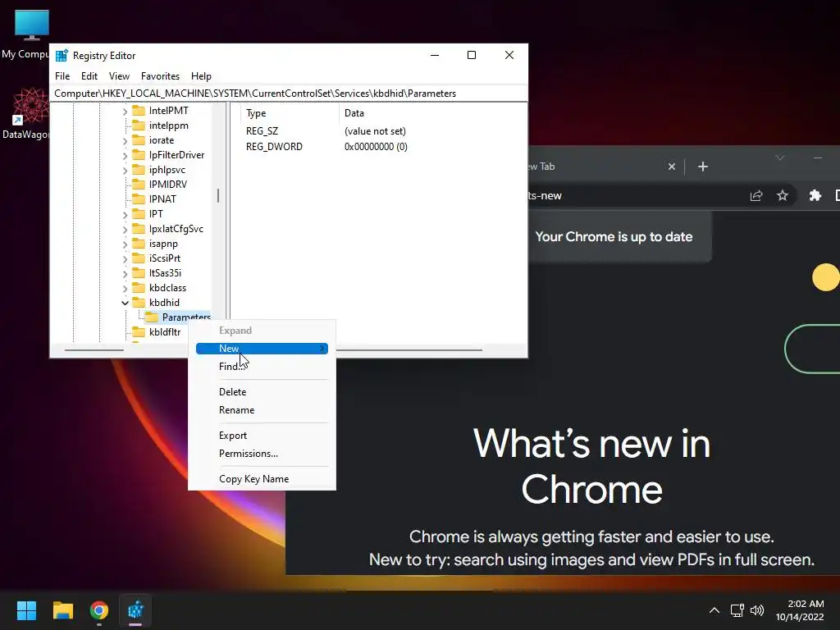840x630 pixels.
Task: Expand the isapnp tree node
Action: [125, 244]
